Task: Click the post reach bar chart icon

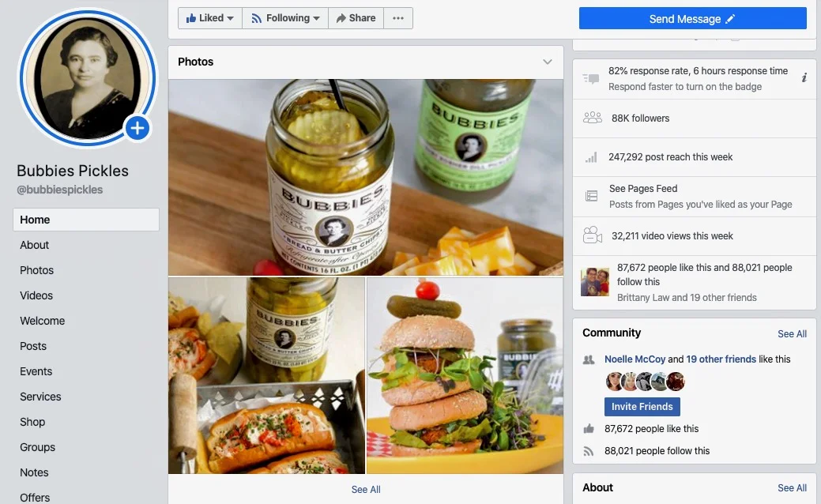Action: [x=591, y=157]
